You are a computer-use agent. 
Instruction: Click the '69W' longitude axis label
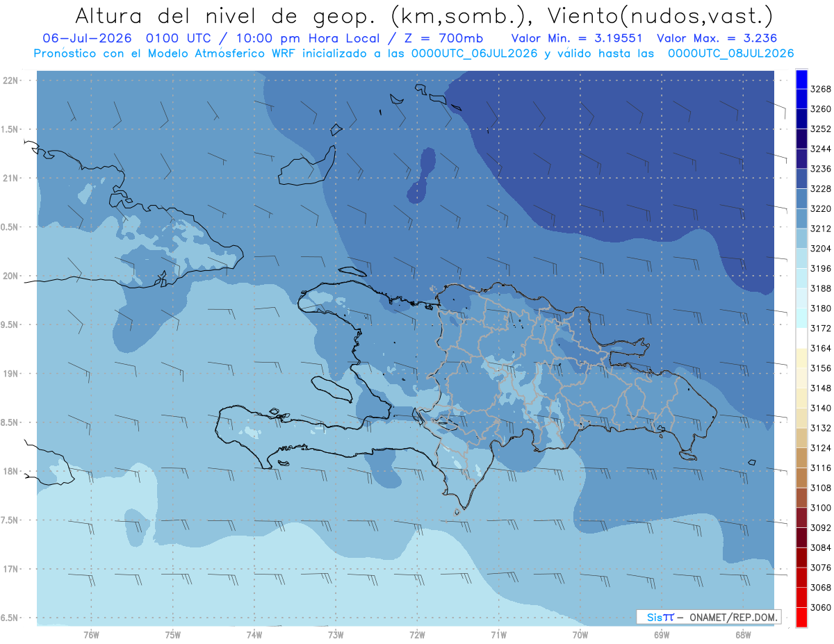point(661,634)
